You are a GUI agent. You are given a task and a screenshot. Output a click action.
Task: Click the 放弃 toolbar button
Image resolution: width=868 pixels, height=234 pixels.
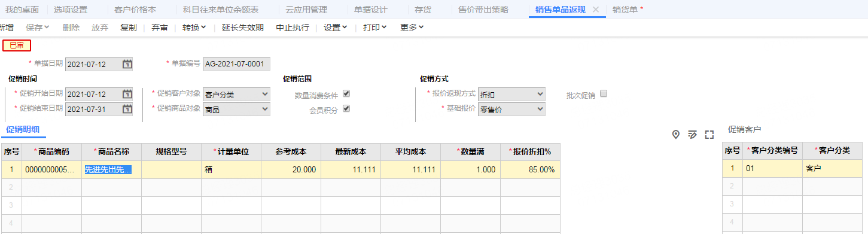point(100,28)
